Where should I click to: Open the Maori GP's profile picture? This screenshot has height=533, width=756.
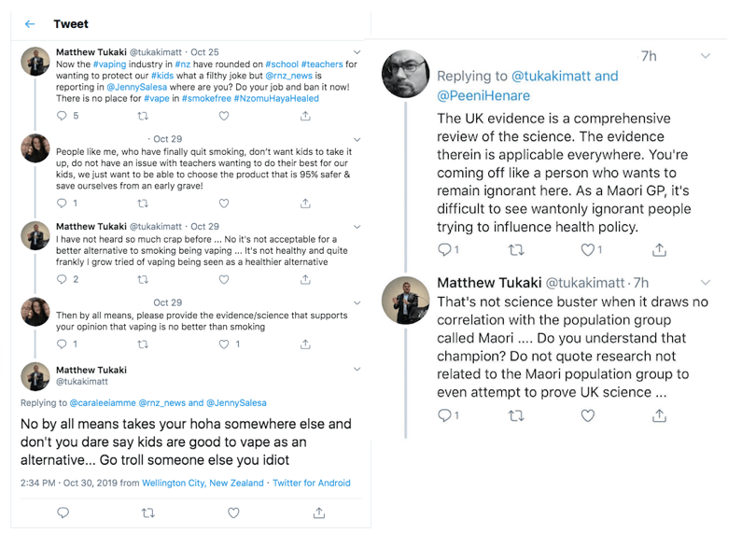point(406,74)
